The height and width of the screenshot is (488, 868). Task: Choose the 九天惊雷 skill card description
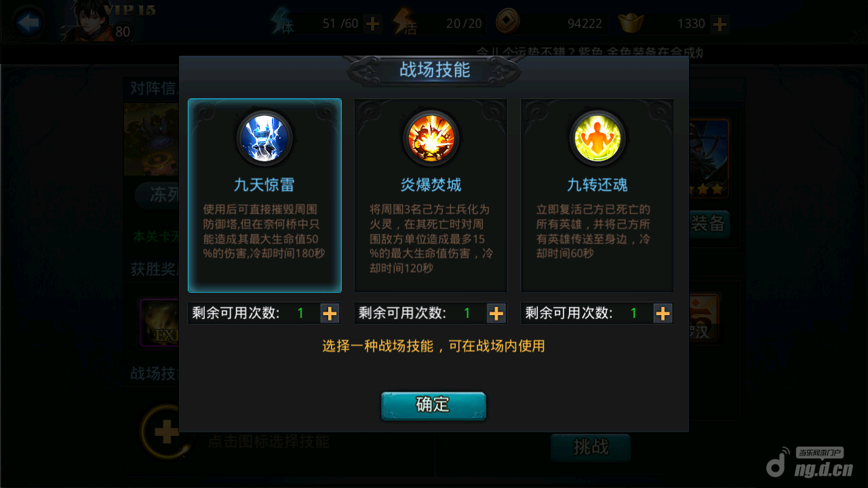(264, 232)
